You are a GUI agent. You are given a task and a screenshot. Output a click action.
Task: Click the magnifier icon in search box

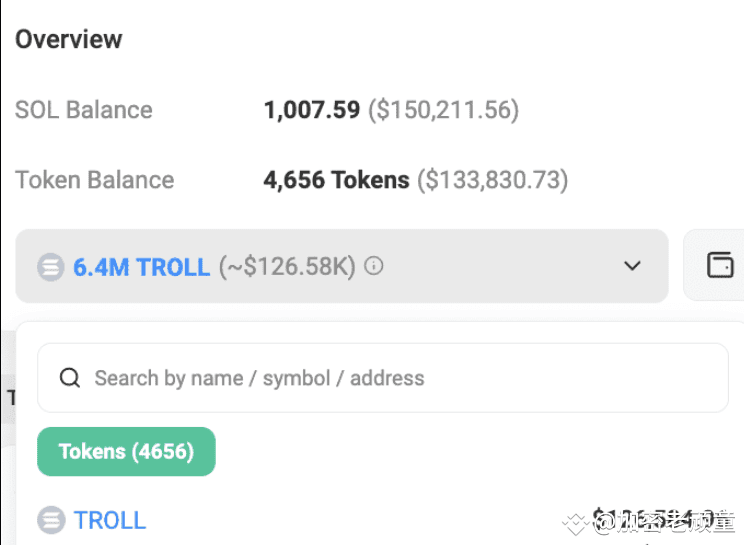70,378
